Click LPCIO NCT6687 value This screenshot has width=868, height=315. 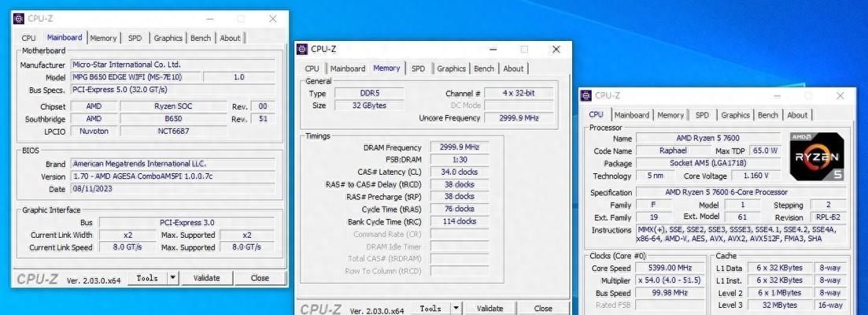pyautogui.click(x=173, y=132)
